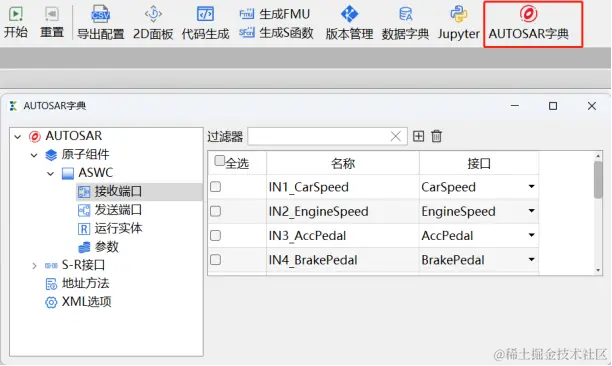612x366 pixels.
Task: Launch Jupyter from the toolbar
Action: click(x=459, y=23)
